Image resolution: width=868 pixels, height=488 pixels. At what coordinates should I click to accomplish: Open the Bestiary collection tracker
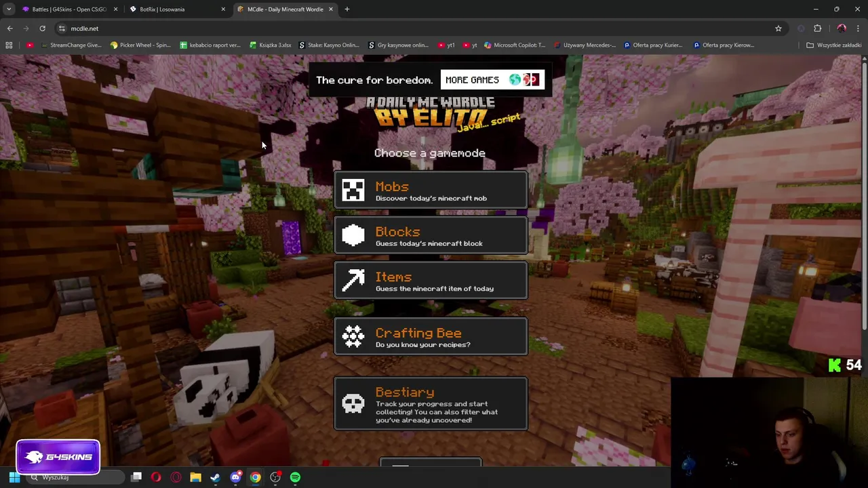click(431, 404)
